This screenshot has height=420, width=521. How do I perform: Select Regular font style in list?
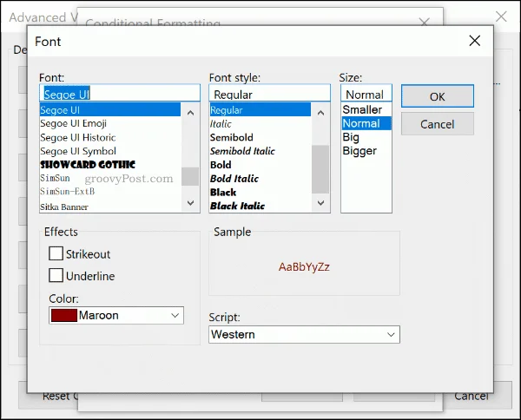(260, 109)
